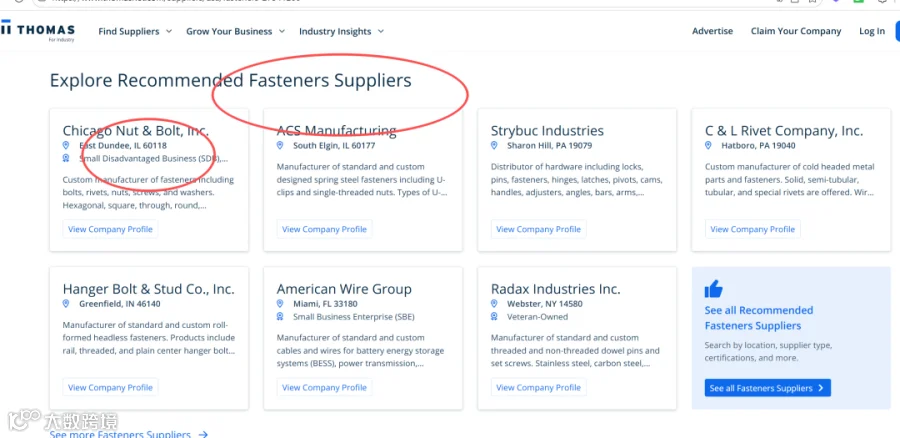This screenshot has width=900, height=438.
Task: Go to the Advertise page
Action: pos(712,32)
